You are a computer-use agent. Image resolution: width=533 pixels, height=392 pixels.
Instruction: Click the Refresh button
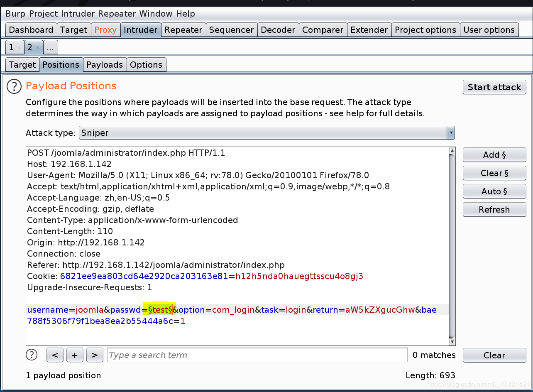click(494, 210)
